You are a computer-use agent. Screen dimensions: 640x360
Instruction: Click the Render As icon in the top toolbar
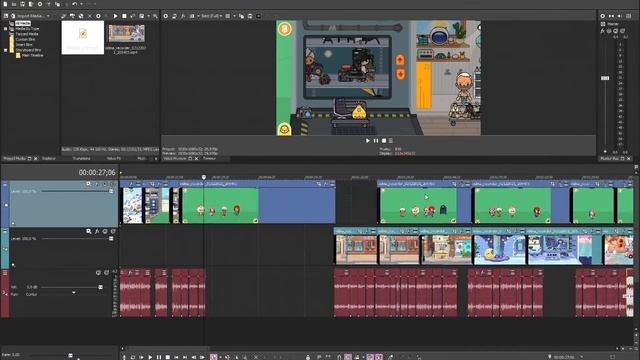(x=31, y=4)
